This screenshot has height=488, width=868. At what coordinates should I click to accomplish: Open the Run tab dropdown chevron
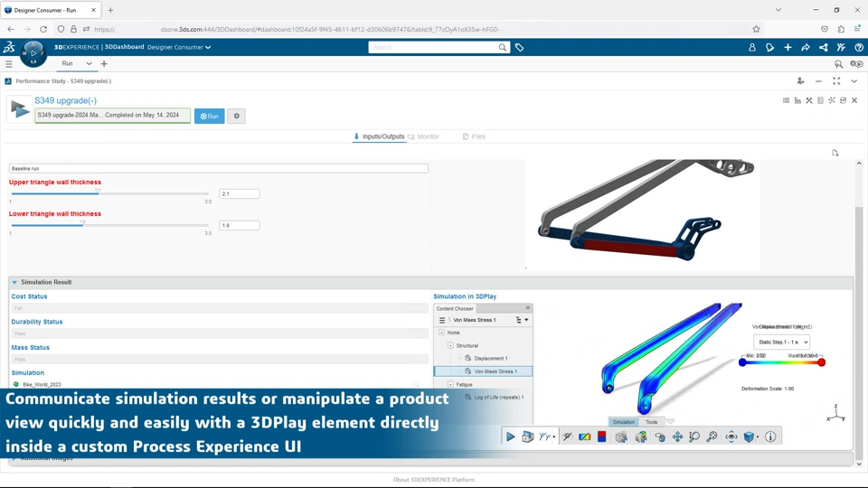click(89, 63)
